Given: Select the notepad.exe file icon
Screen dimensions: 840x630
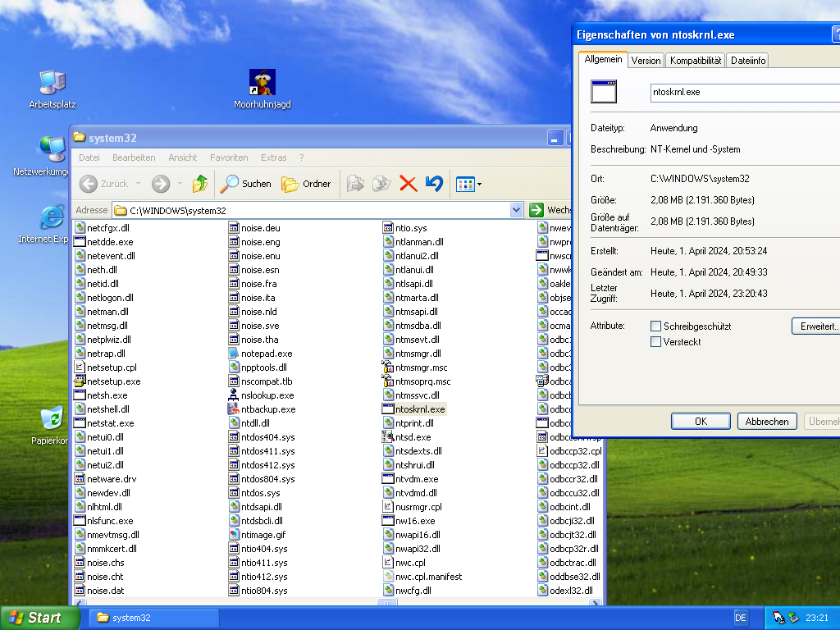Looking at the screenshot, I should tap(234, 354).
